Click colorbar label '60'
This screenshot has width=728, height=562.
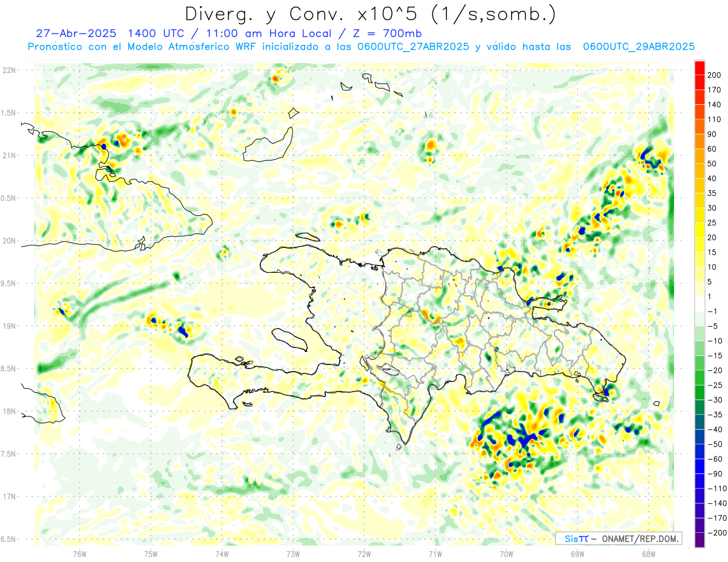(x=713, y=149)
